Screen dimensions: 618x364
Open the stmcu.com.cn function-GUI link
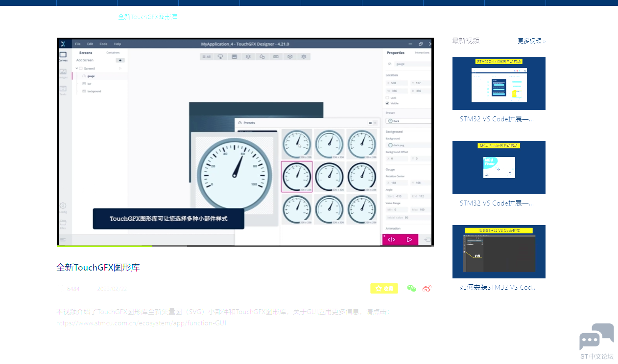pos(142,323)
